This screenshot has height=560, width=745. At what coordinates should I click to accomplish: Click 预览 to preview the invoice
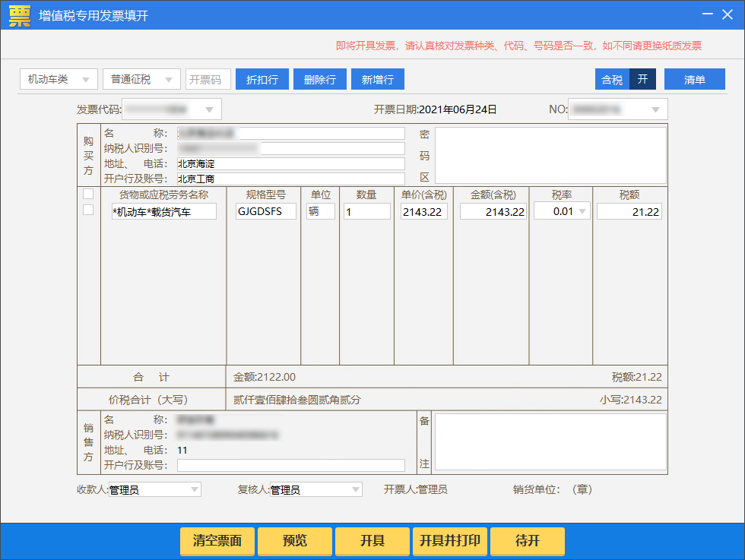tap(294, 541)
